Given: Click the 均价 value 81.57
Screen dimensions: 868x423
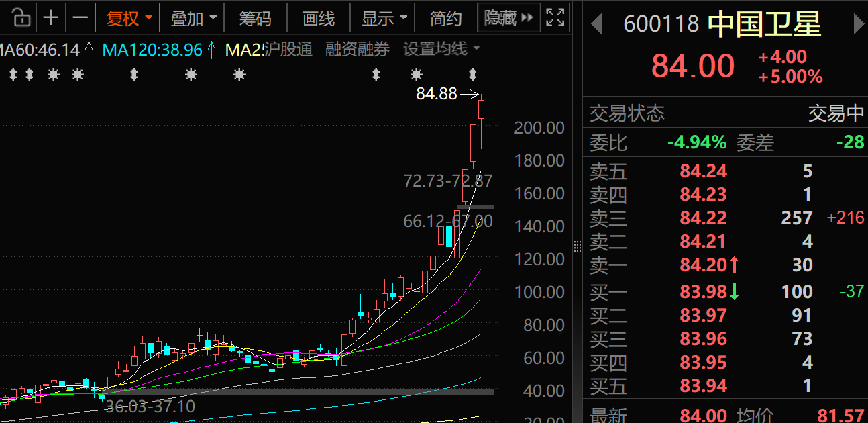Looking at the screenshot, I should click(x=840, y=416).
